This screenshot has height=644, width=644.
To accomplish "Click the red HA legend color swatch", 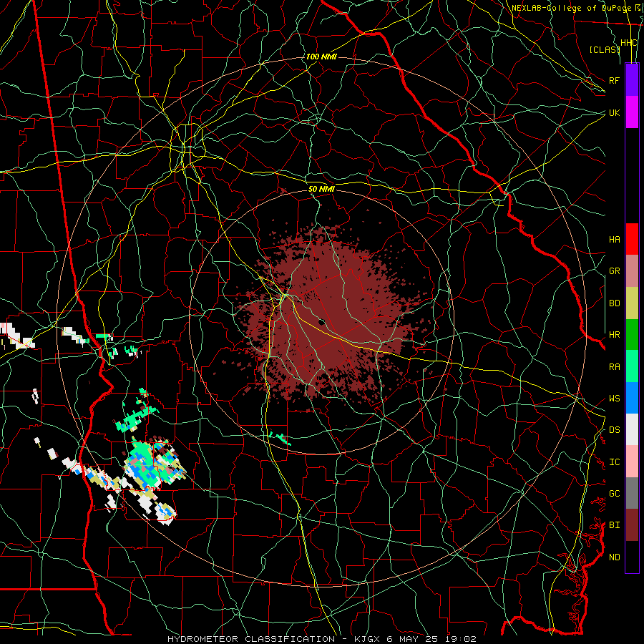I will tap(632, 239).
